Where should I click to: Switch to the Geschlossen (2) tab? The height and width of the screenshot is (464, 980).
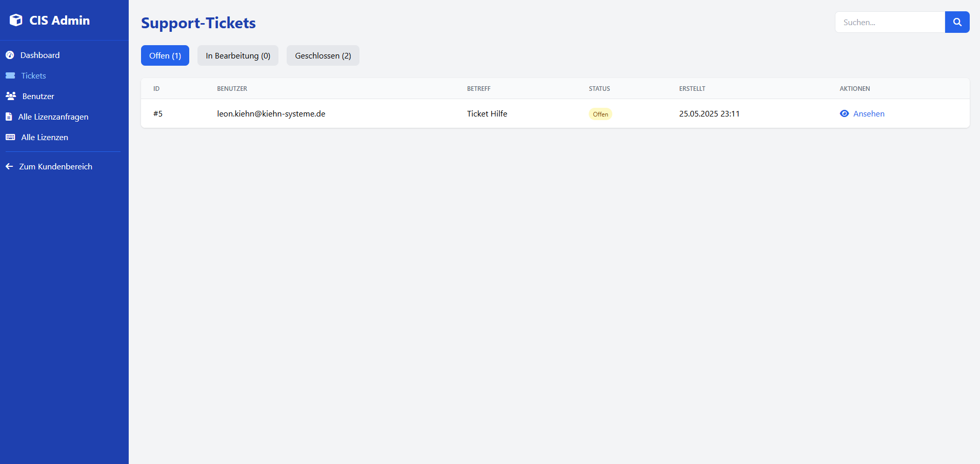pos(323,55)
